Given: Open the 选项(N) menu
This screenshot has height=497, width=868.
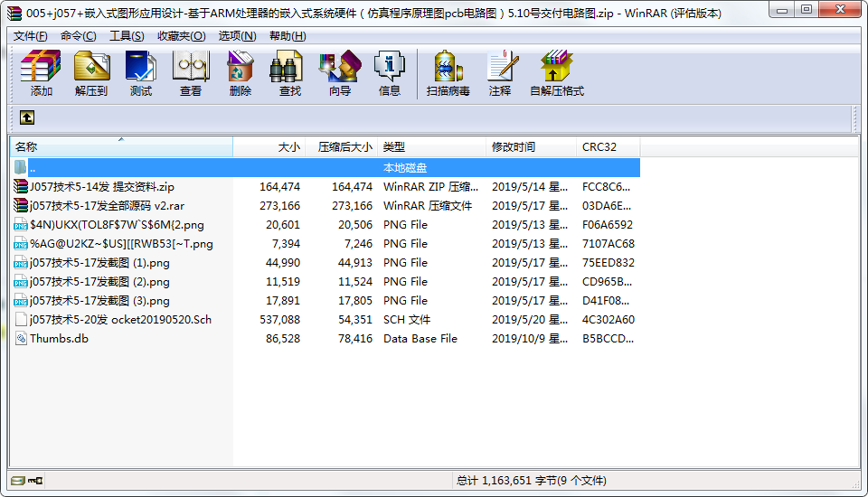Looking at the screenshot, I should tap(237, 36).
